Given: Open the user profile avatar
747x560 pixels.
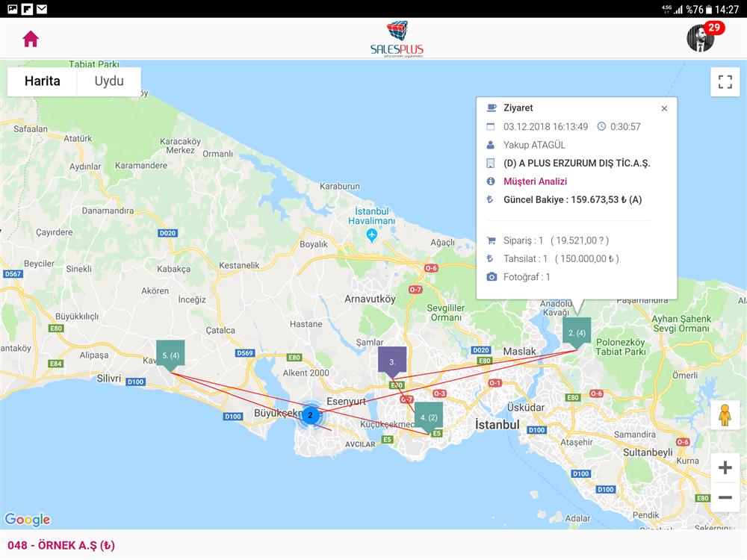Looking at the screenshot, I should 701,38.
